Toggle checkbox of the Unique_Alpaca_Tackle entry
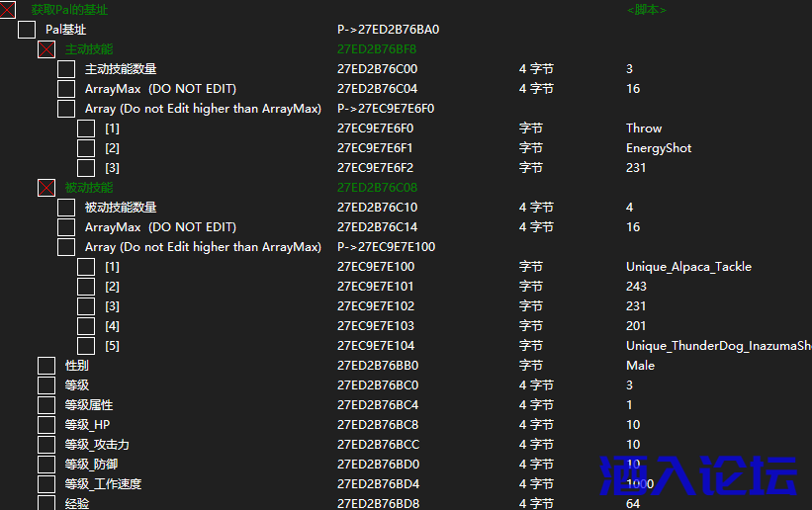 coord(86,267)
